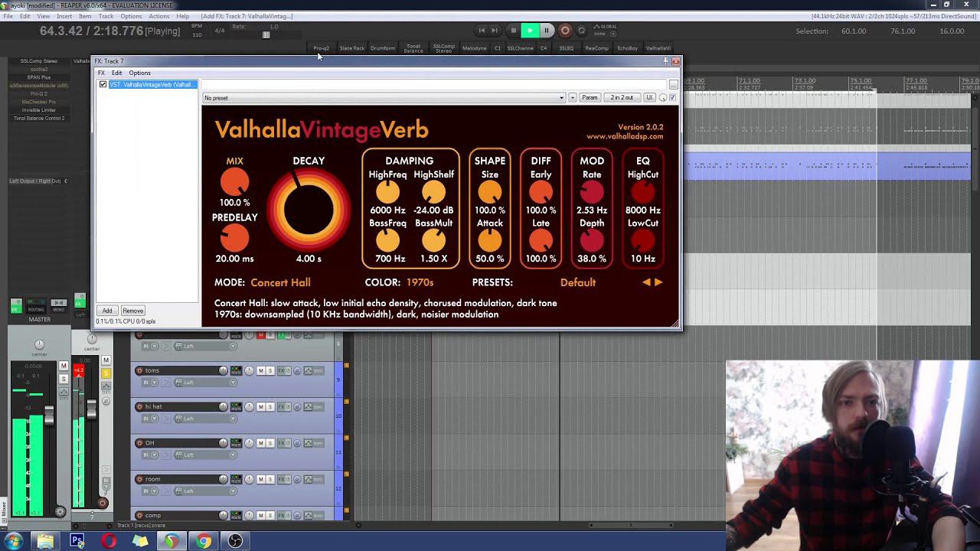980x551 pixels.
Task: Click the ReaComp toolbar button
Action: tap(597, 48)
